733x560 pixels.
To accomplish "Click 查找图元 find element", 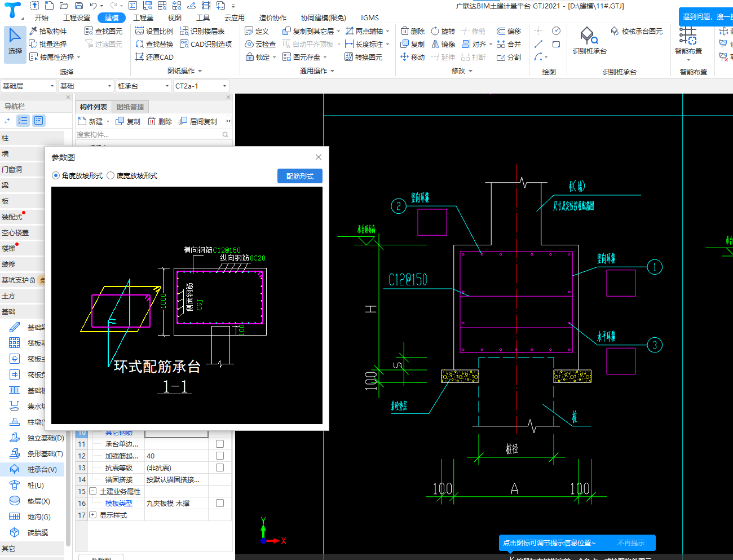I will (103, 31).
